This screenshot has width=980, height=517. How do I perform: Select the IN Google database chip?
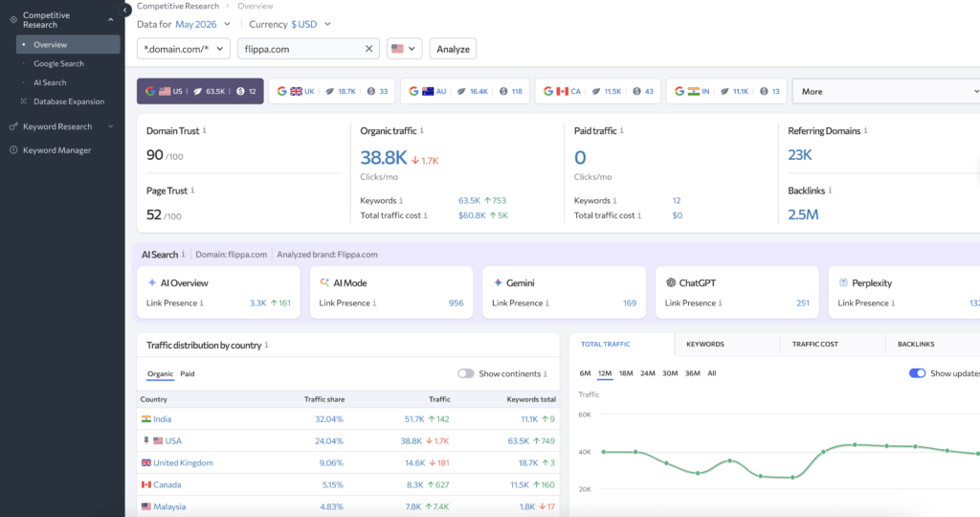pyautogui.click(x=726, y=91)
